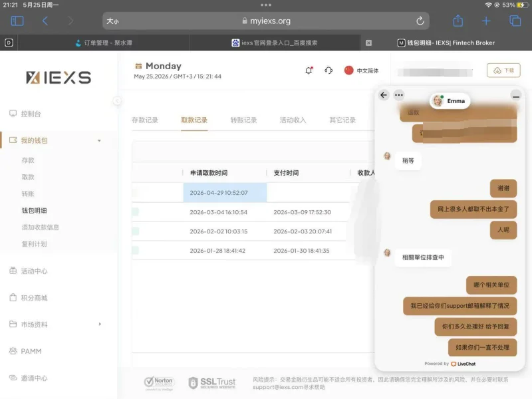The height and width of the screenshot is (399, 532).
Task: Switch to 转账记录 tab
Action: click(x=243, y=120)
